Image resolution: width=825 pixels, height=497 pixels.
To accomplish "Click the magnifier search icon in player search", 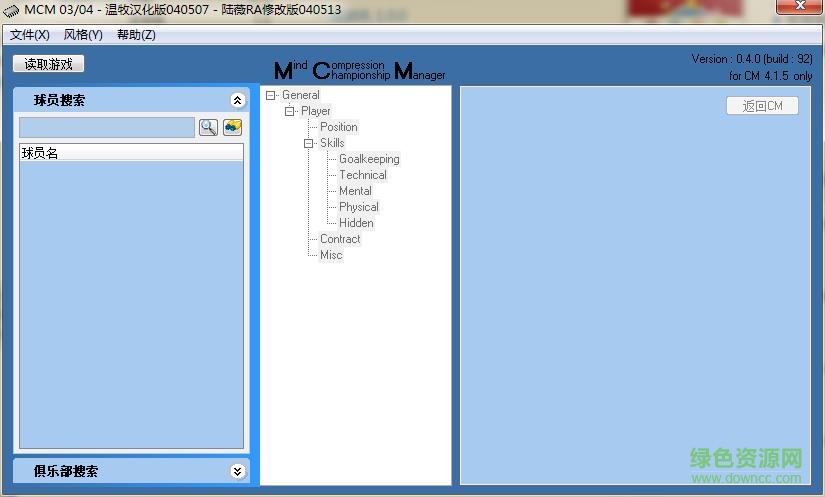I will click(x=208, y=127).
